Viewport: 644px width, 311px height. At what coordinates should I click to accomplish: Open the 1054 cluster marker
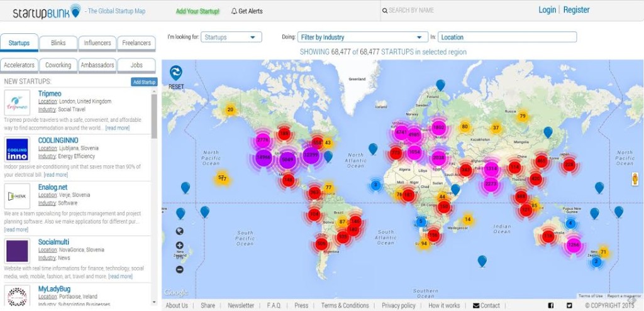414,152
